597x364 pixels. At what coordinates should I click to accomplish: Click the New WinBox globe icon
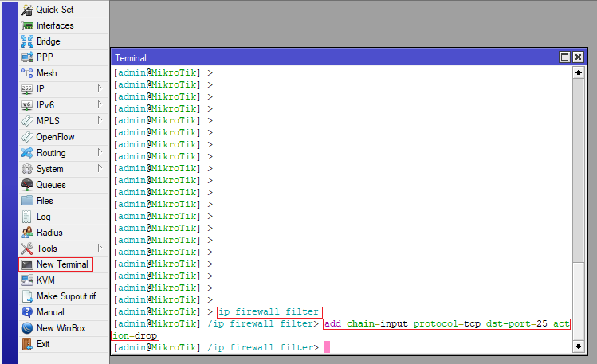coord(27,328)
